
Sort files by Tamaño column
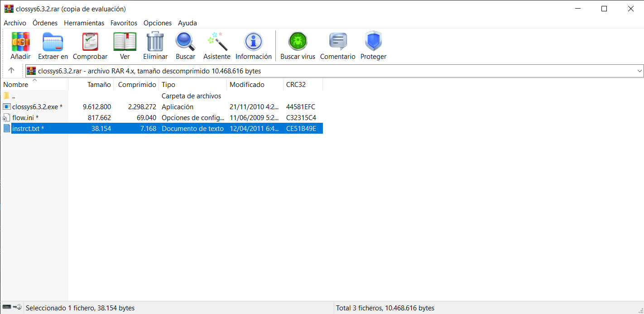[99, 85]
